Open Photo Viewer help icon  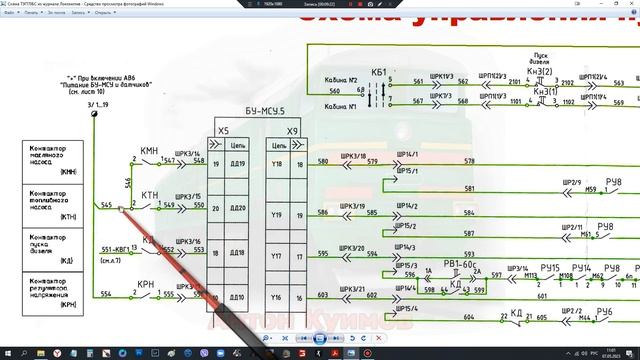(634, 13)
